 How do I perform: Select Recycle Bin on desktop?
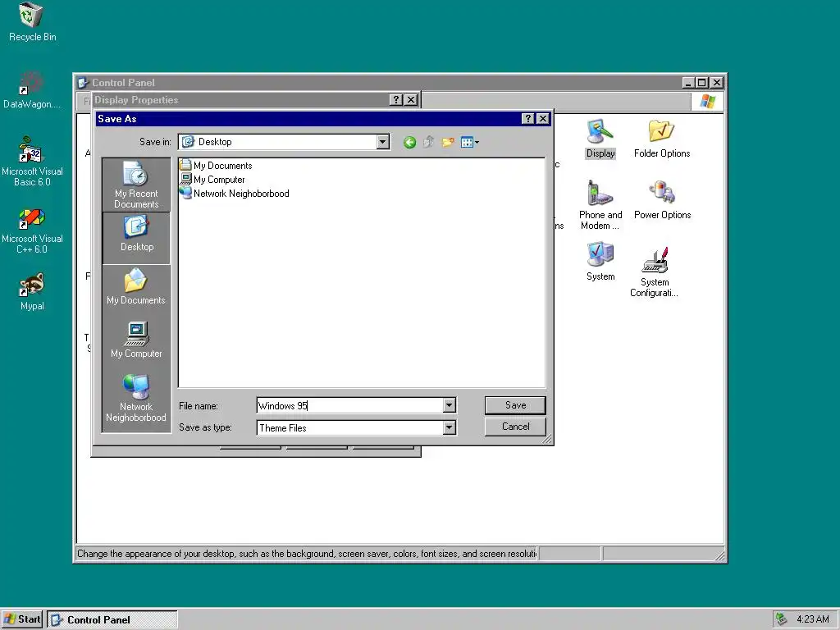(32, 22)
